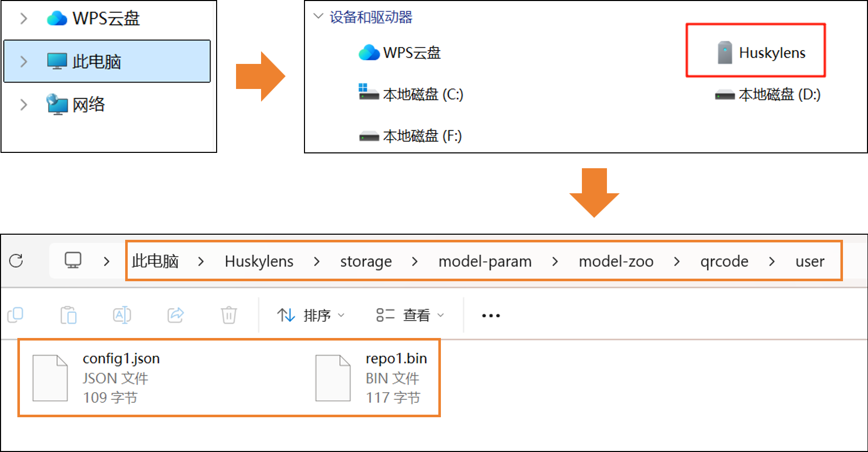
Task: Expand the 此电脑 tree node chevron
Action: 24,62
